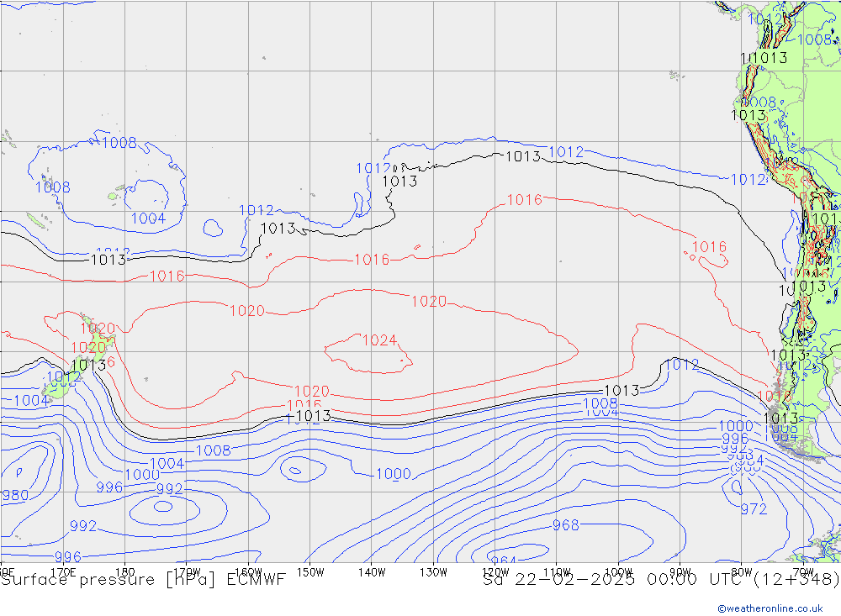Click the 140W longitude label

[x=372, y=572]
